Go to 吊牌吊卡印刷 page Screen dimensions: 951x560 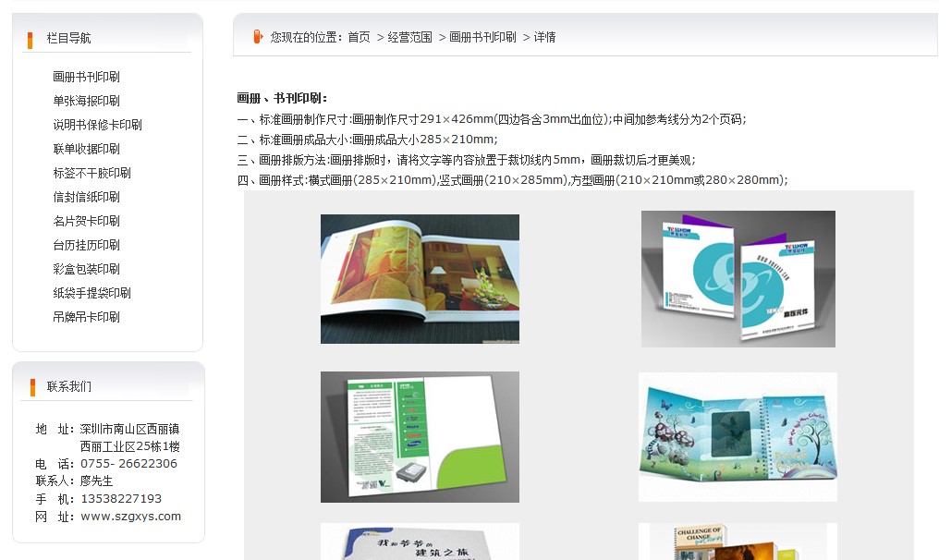click(86, 317)
